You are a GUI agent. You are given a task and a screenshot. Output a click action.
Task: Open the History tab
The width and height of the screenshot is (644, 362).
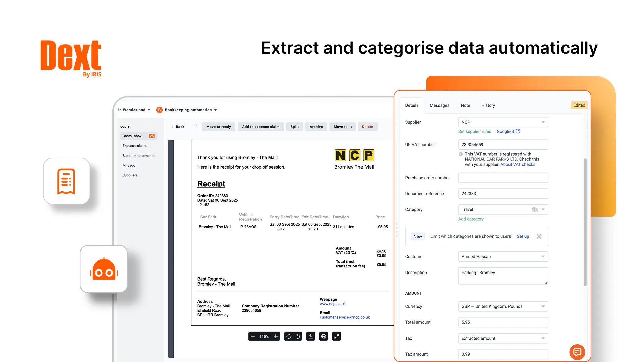[488, 105]
